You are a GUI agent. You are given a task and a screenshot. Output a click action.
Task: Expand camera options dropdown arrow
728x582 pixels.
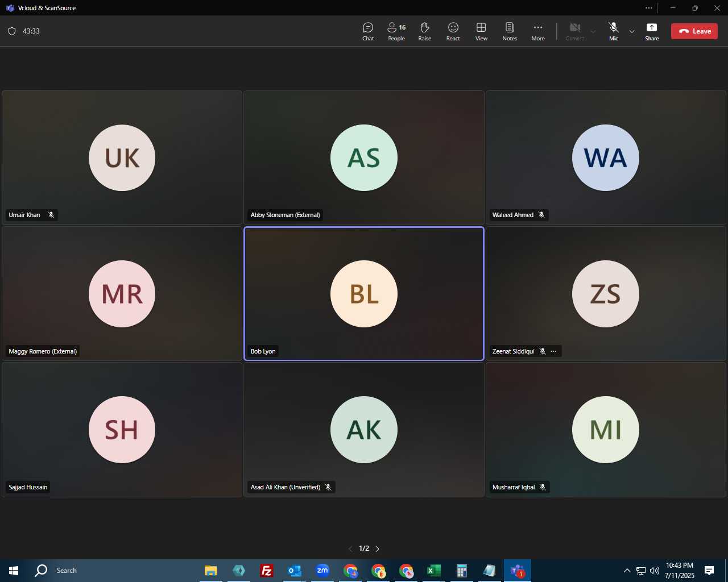pyautogui.click(x=593, y=31)
